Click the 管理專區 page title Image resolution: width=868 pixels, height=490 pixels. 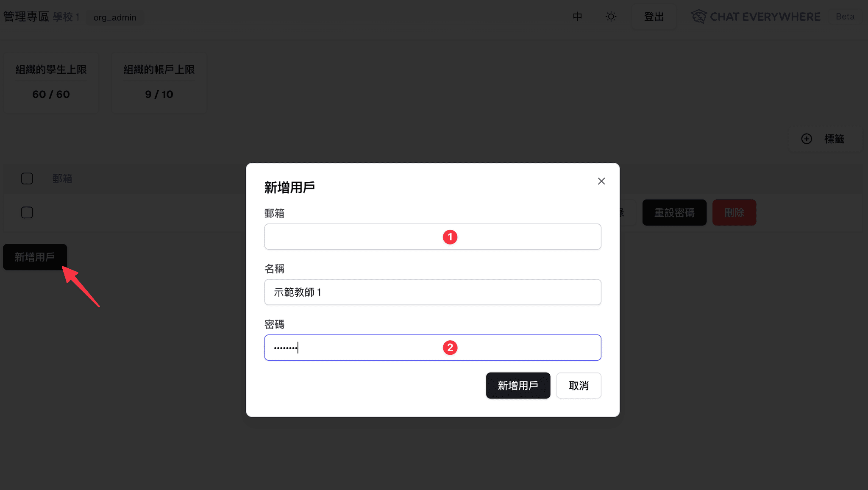click(x=26, y=17)
